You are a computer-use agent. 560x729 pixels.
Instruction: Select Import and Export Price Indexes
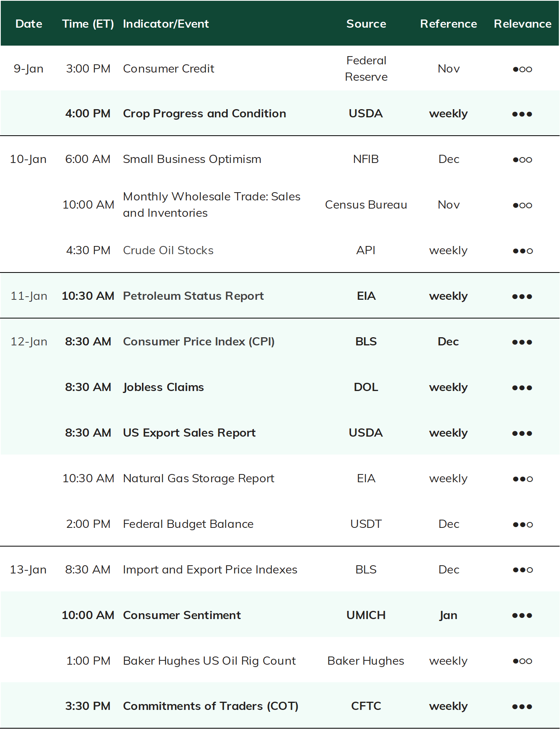tap(210, 570)
